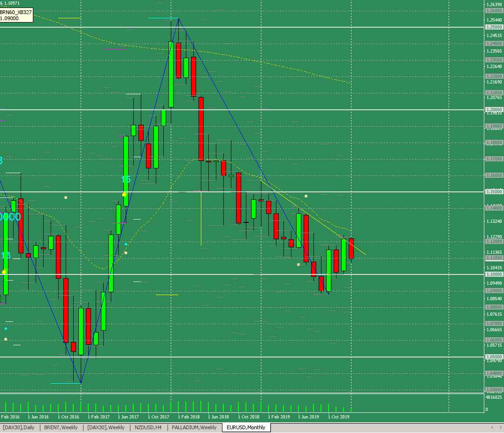The width and height of the screenshot is (504, 433).
Task: Click the cyan 15 marker label
Action: [126, 179]
